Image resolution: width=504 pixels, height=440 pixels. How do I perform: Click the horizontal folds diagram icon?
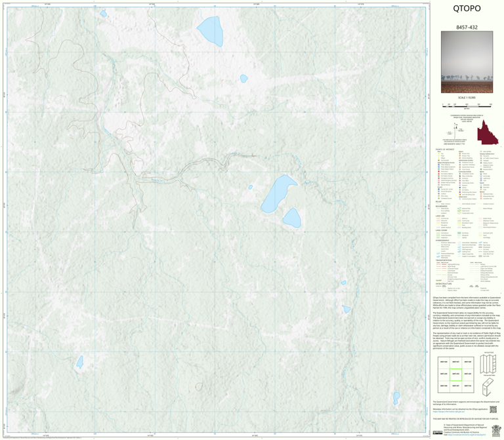(488, 364)
